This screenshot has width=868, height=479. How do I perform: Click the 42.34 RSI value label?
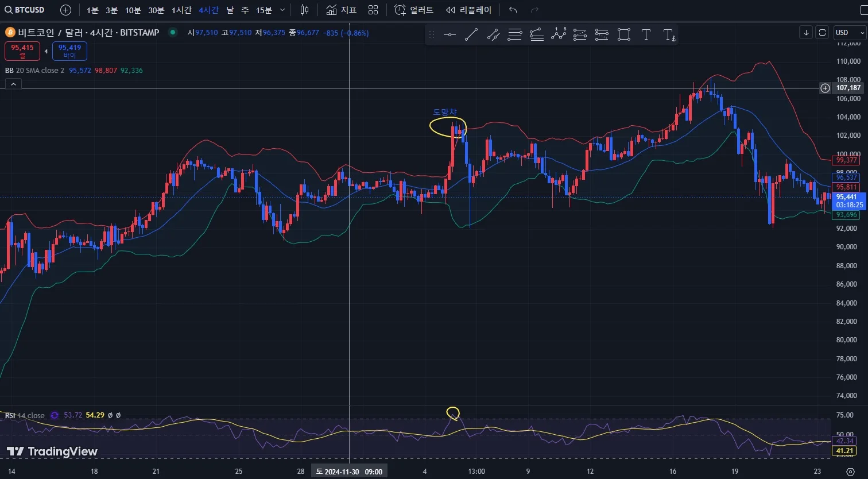pyautogui.click(x=844, y=441)
